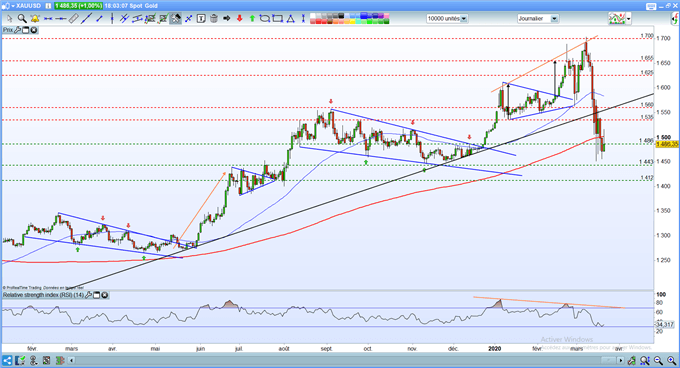This screenshot has width=680, height=368.
Task: Close the Prix price panel
Action: [33, 30]
